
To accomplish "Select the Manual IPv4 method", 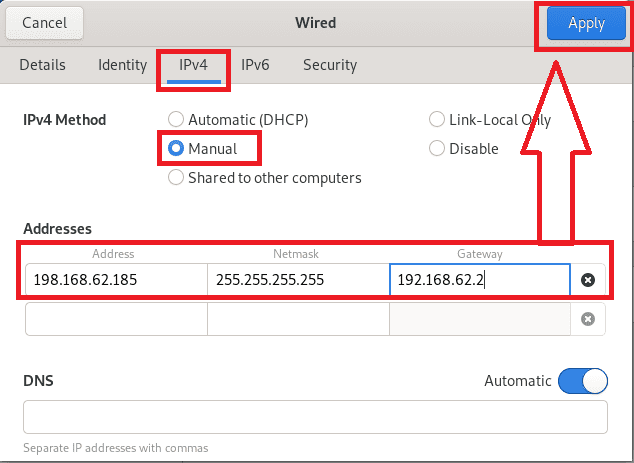I will 203,149.
